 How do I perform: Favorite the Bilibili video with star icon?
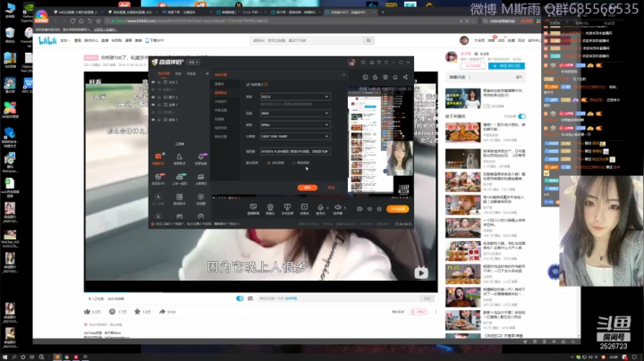click(137, 312)
